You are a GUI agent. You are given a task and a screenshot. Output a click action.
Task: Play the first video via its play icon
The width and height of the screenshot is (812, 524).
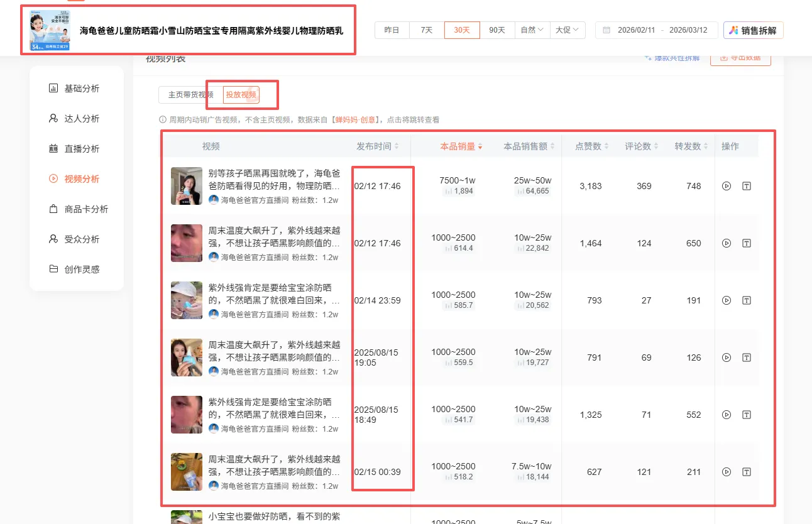coord(727,185)
